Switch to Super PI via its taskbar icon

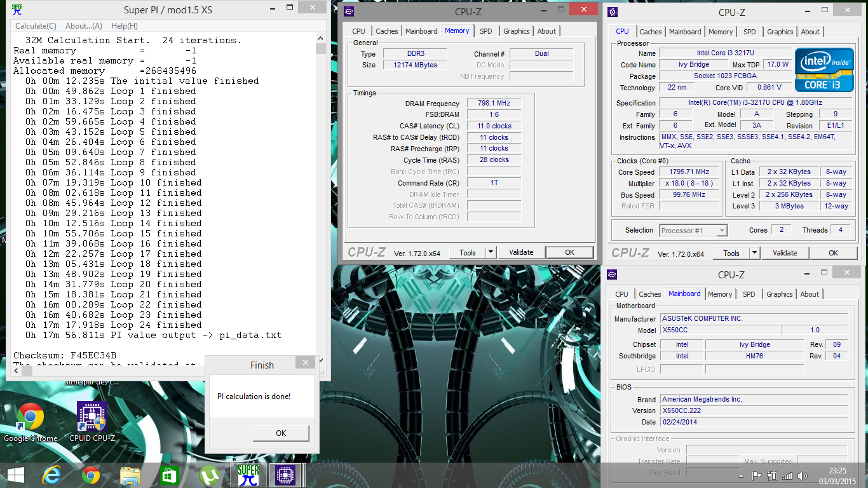coord(248,475)
